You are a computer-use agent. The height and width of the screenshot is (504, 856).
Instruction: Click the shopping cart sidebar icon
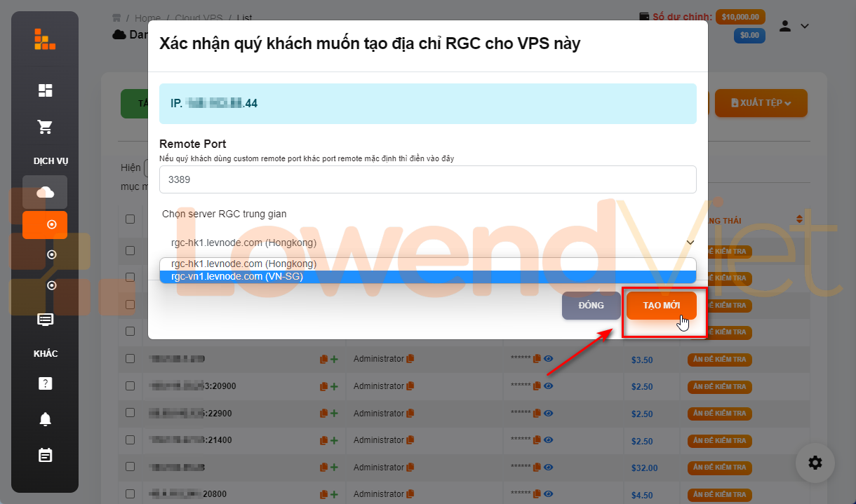point(45,127)
